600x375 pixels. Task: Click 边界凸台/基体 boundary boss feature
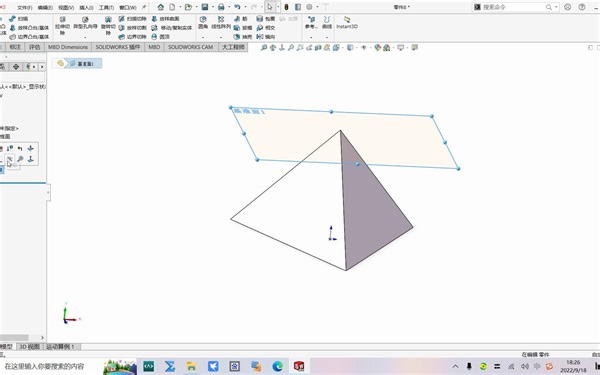pos(29,37)
